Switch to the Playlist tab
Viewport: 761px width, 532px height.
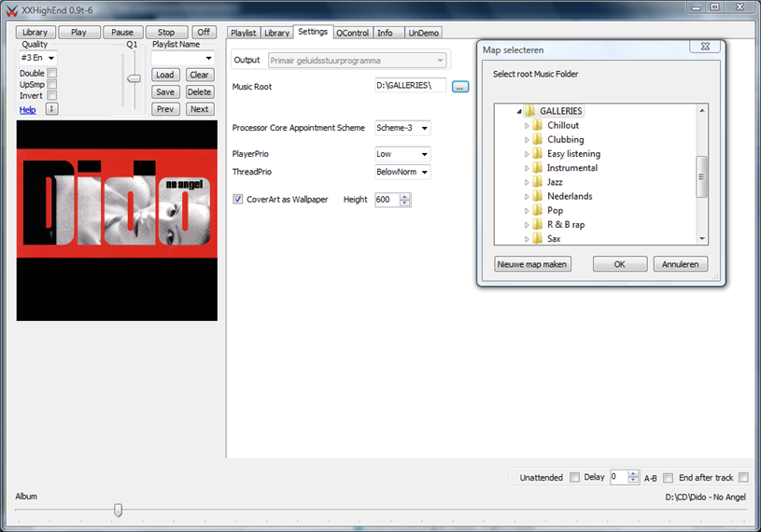coord(243,33)
